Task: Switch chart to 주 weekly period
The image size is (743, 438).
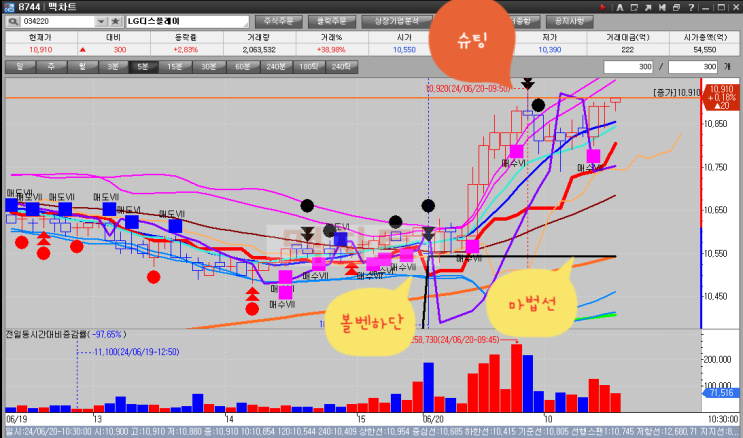Action: (x=51, y=67)
